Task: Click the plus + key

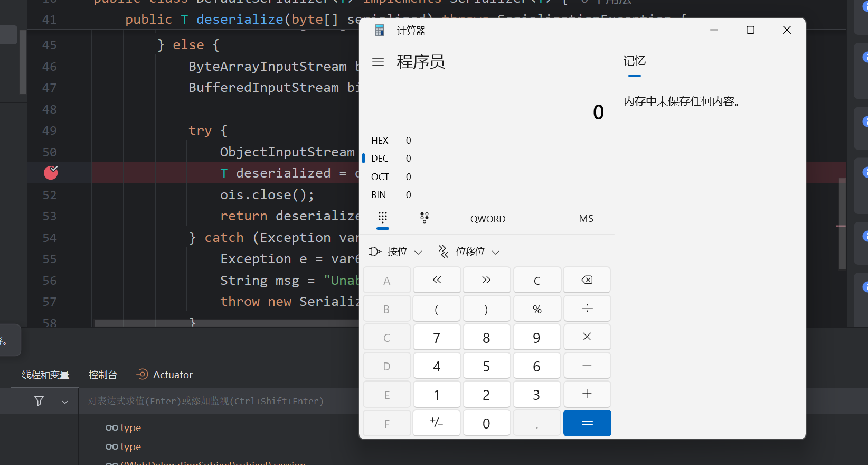Action: click(x=587, y=394)
